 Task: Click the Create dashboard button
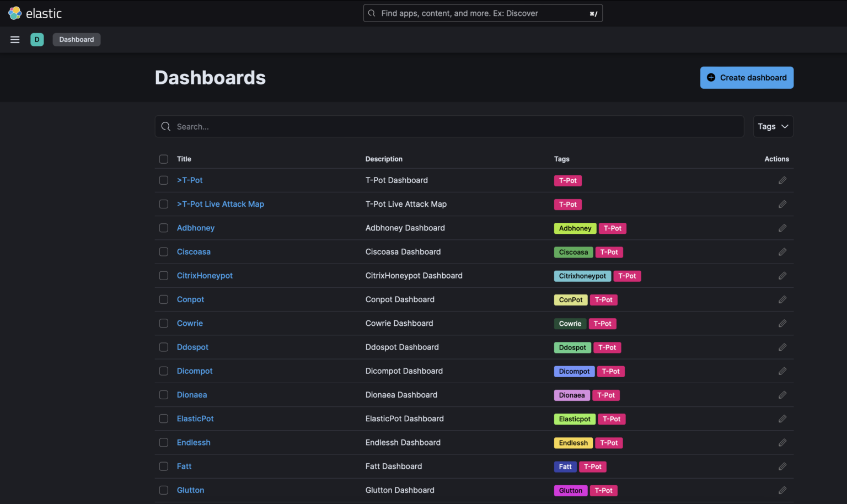(x=747, y=78)
